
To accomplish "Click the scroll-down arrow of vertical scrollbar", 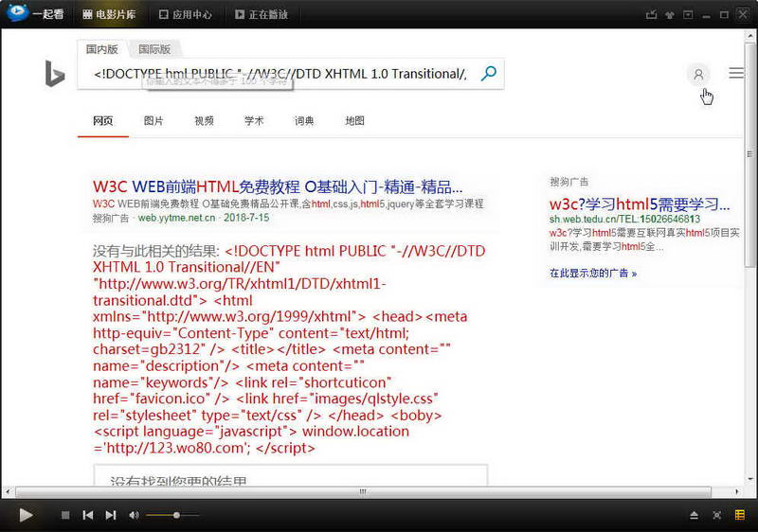I will coord(750,479).
